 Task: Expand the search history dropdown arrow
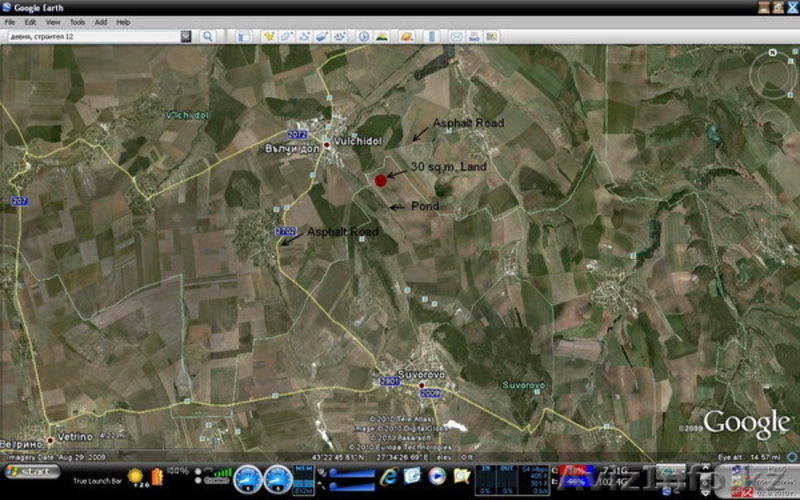[x=186, y=36]
